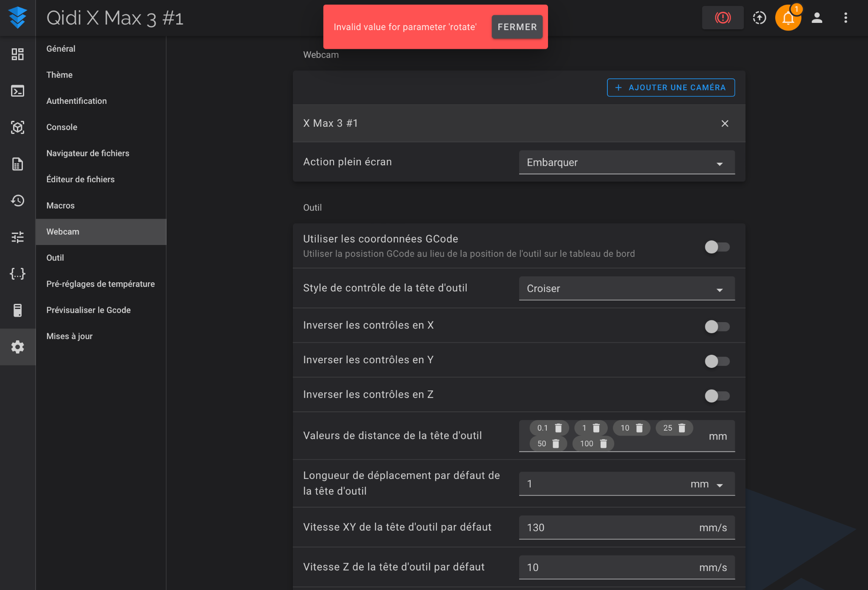Image resolution: width=868 pixels, height=590 pixels.
Task: Click the emergency stop icon
Action: tap(723, 17)
